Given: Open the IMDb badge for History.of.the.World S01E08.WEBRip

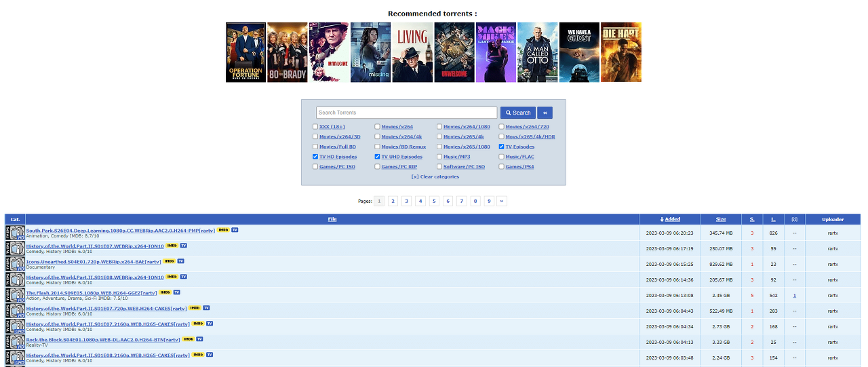Looking at the screenshot, I should [x=172, y=277].
